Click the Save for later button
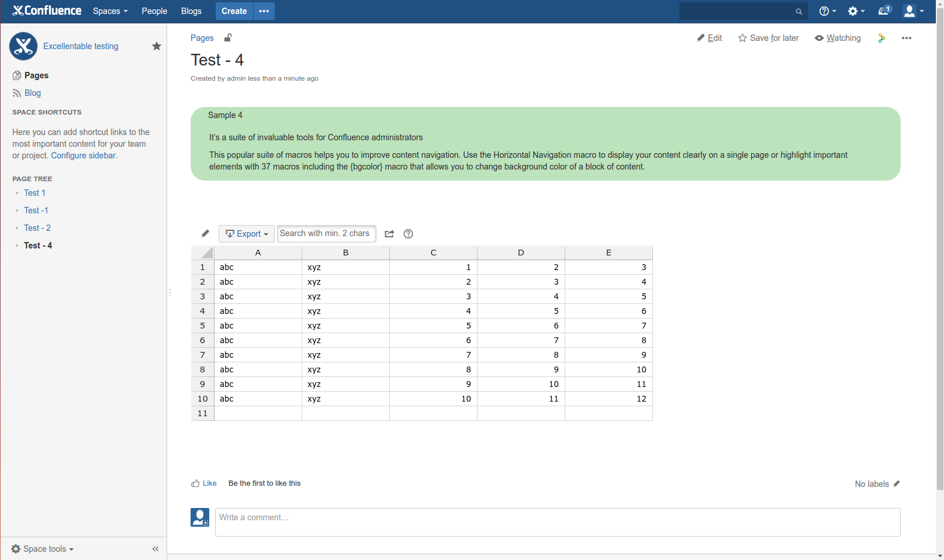Viewport: 944px width, 560px height. click(768, 37)
